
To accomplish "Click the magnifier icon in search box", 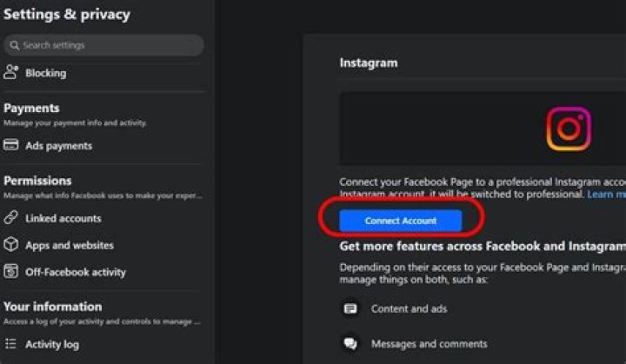I will coord(14,45).
